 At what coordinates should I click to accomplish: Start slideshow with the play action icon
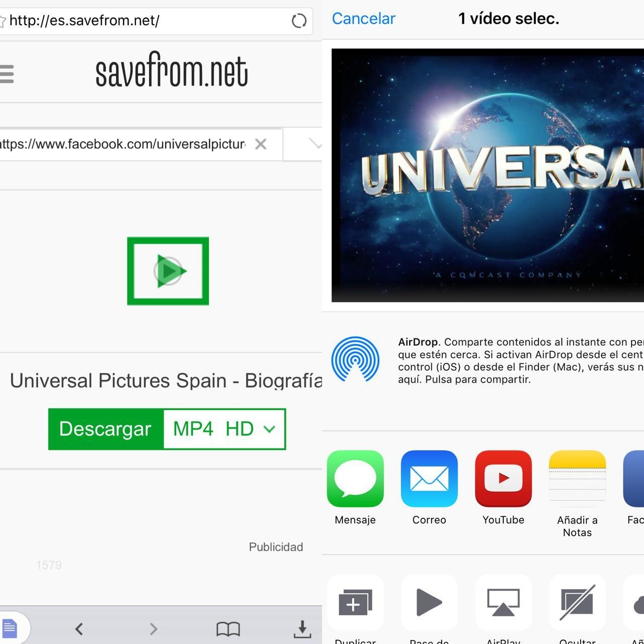(429, 603)
